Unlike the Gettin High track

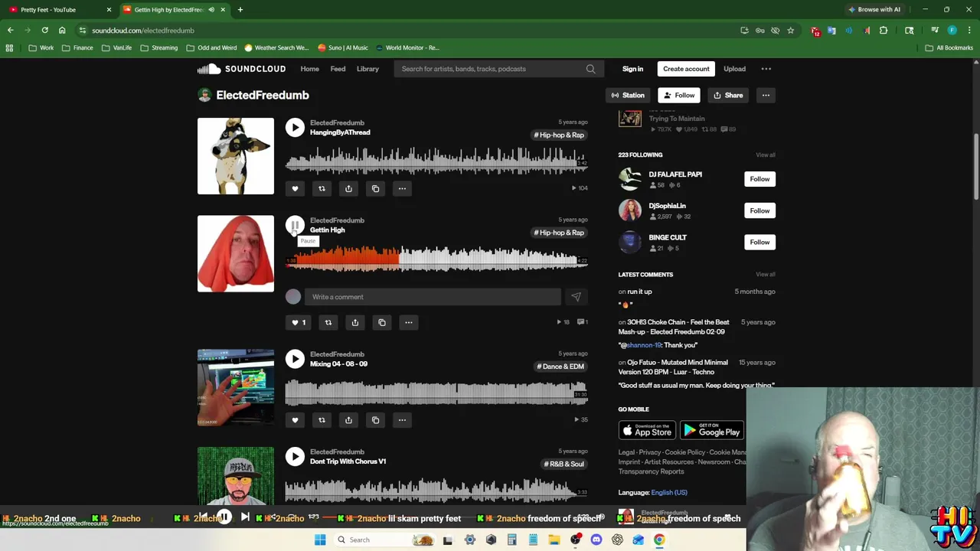click(x=299, y=322)
